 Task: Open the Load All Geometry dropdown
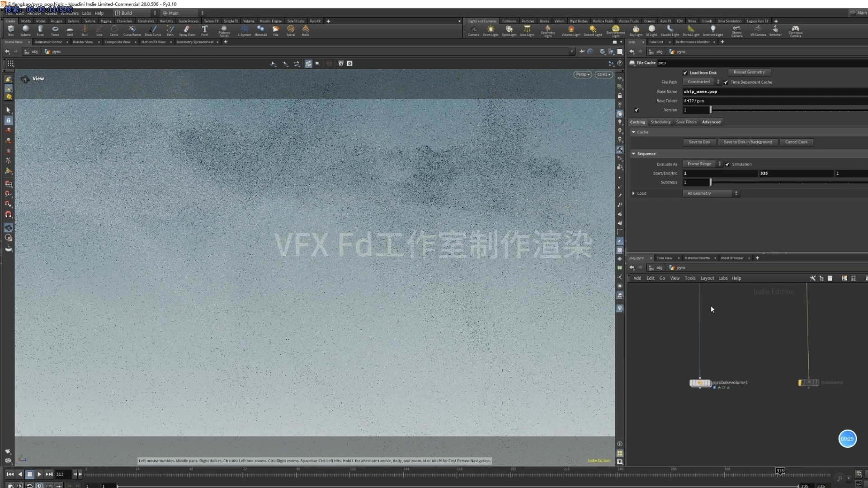pyautogui.click(x=710, y=193)
